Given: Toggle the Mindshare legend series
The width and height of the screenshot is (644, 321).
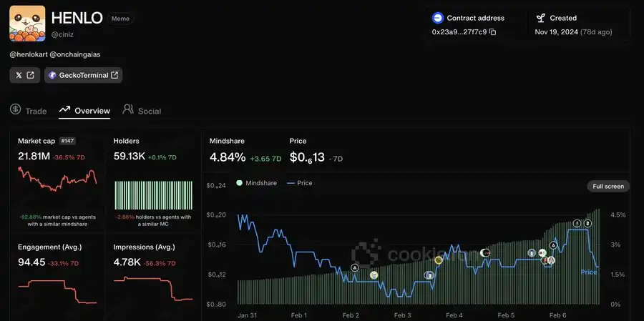Looking at the screenshot, I should tap(256, 183).
